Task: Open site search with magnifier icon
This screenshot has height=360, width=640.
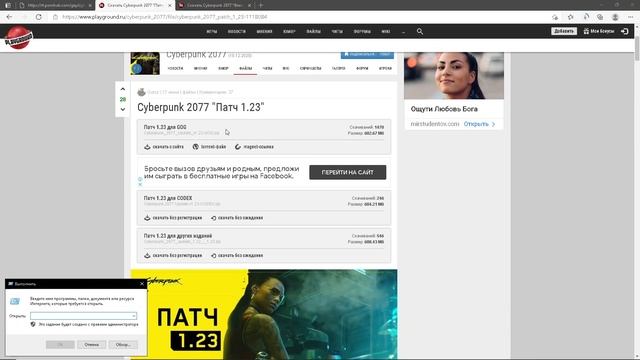Action: [420, 31]
